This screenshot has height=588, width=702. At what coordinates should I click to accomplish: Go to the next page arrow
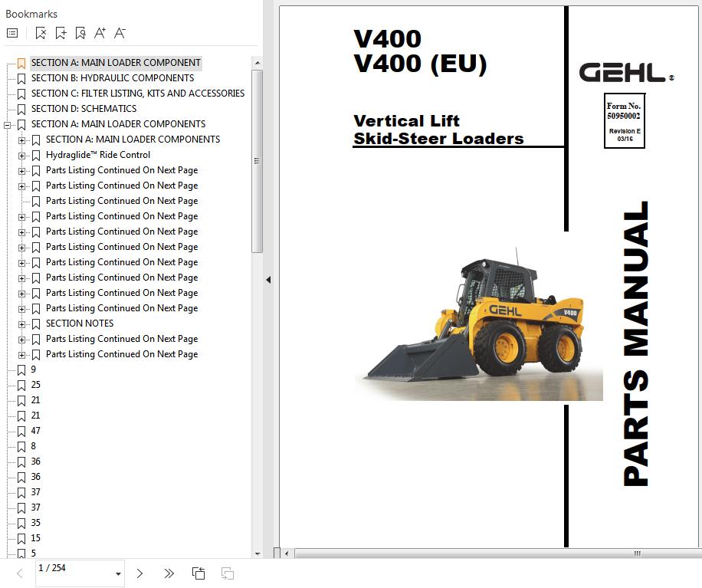(x=139, y=573)
